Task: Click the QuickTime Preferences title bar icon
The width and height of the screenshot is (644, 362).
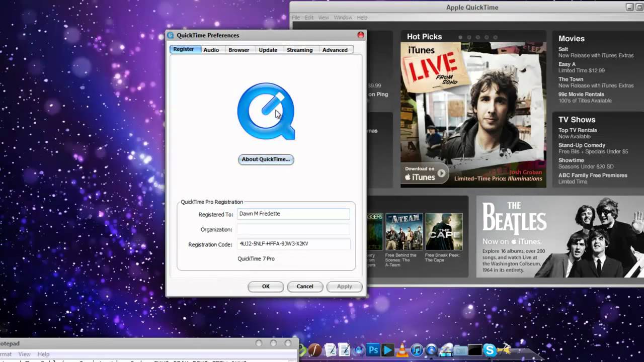Action: pyautogui.click(x=171, y=35)
